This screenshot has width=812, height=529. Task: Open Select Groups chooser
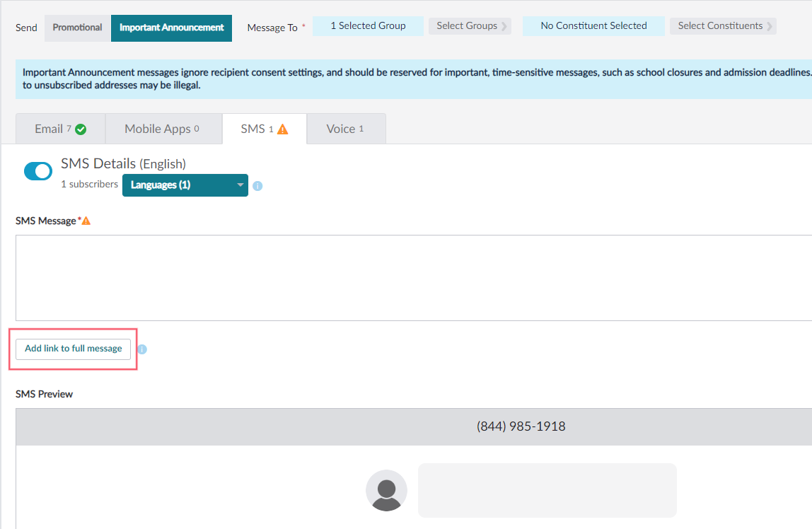click(470, 26)
